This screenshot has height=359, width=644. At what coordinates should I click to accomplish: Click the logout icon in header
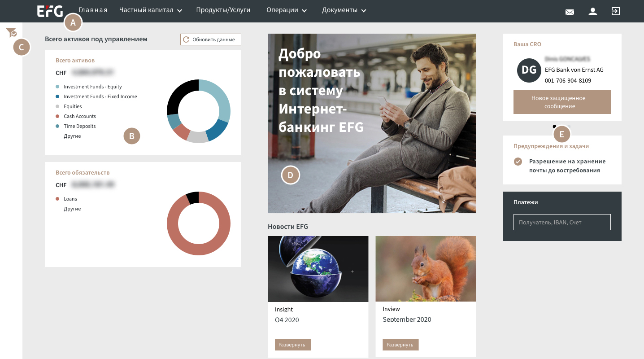pos(616,11)
